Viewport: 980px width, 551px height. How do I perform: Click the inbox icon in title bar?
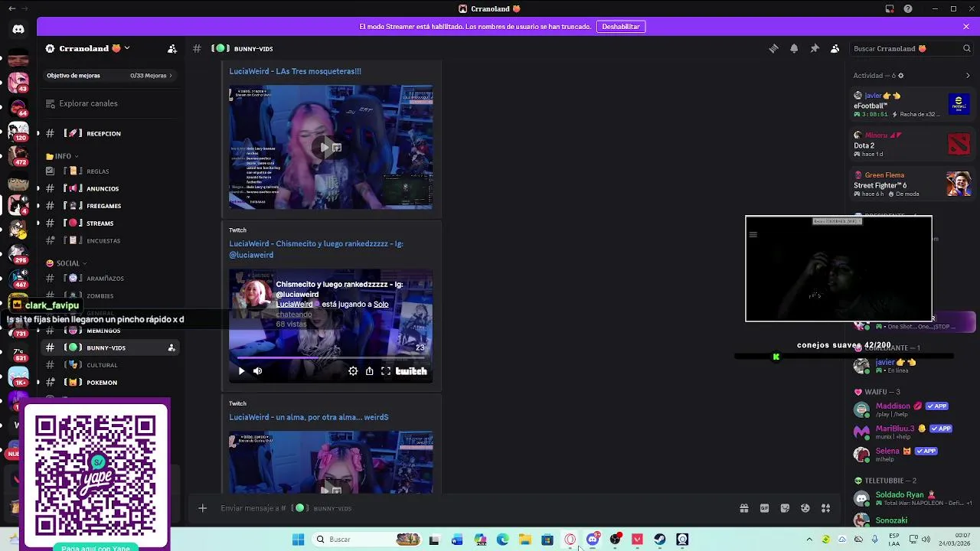[x=890, y=8]
